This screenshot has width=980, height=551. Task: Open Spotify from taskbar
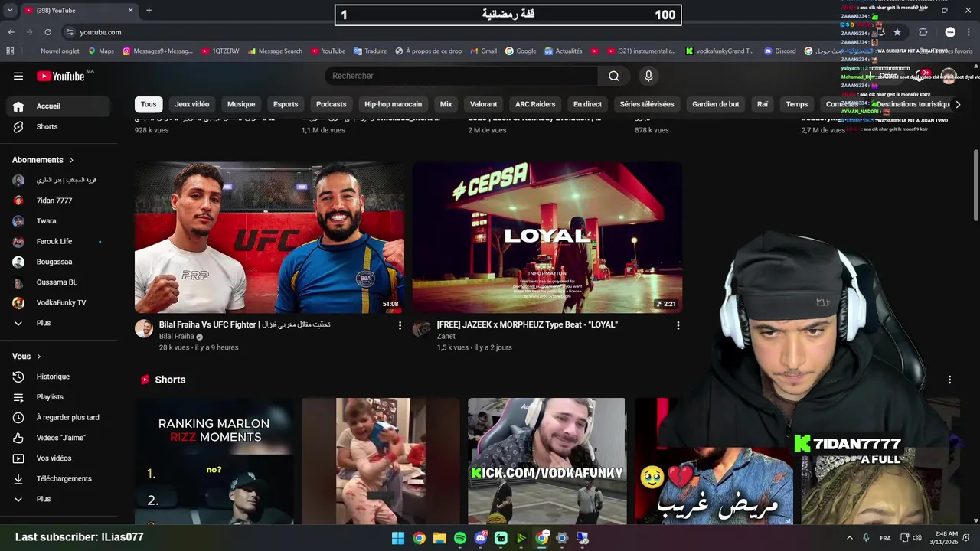pos(460,538)
